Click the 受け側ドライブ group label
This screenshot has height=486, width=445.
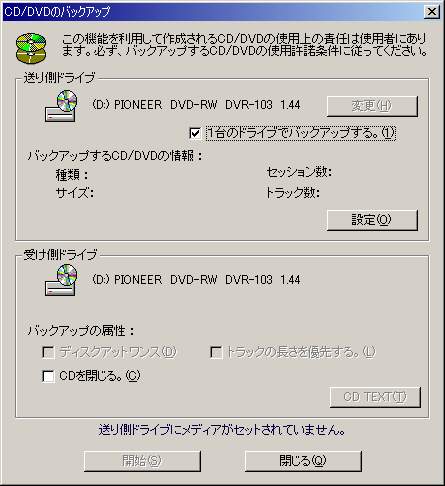pyautogui.click(x=60, y=255)
